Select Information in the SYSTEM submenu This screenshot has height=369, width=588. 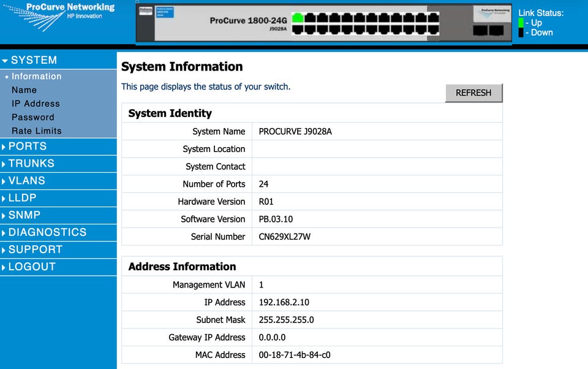click(36, 76)
